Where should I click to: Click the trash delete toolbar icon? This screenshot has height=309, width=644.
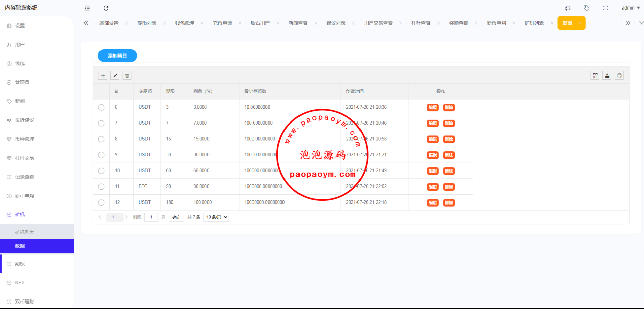tap(127, 76)
